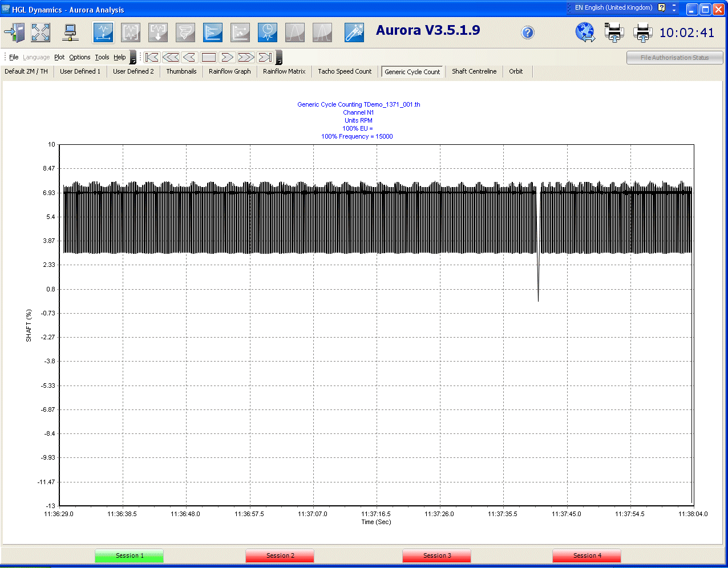The height and width of the screenshot is (568, 728).
Task: Switch on the red Session 2 button
Action: tap(280, 555)
